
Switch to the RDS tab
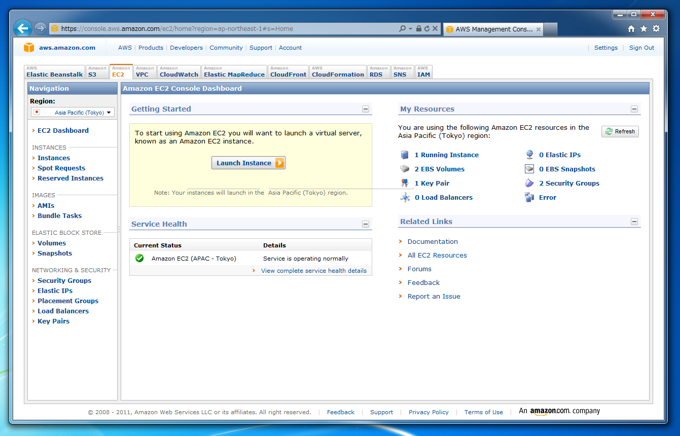379,72
